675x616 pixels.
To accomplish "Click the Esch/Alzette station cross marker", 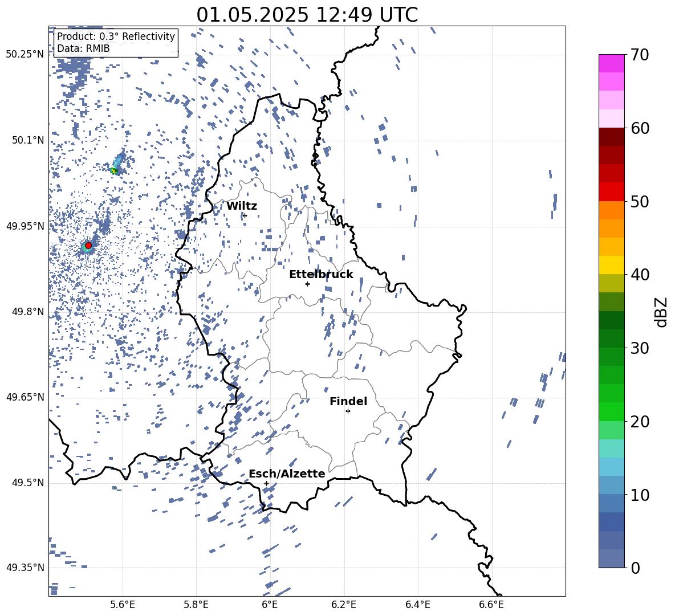I will [266, 483].
